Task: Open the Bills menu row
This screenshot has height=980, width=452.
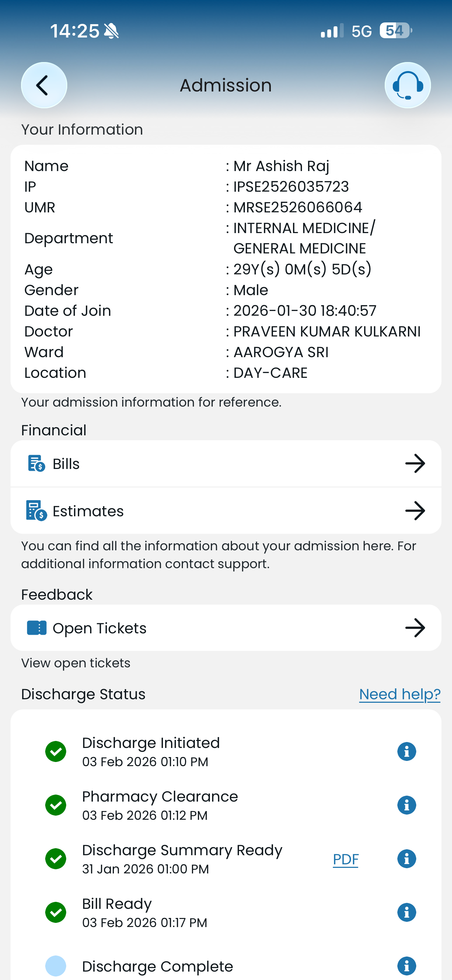Action: (226, 463)
